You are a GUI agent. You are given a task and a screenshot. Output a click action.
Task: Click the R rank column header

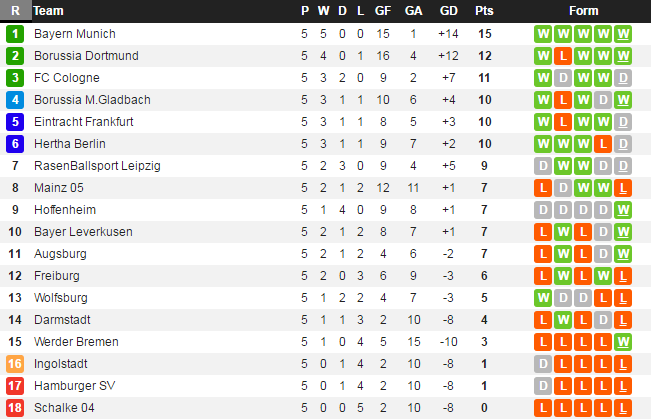pyautogui.click(x=15, y=10)
